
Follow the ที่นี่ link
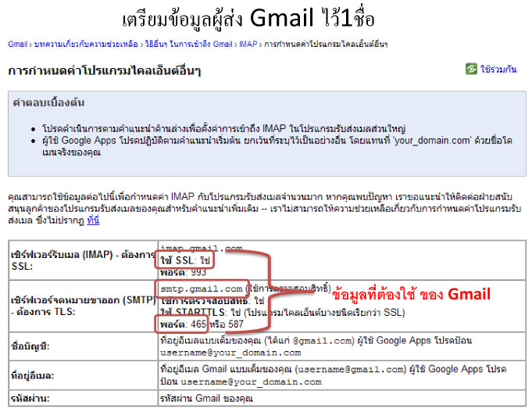click(x=93, y=220)
